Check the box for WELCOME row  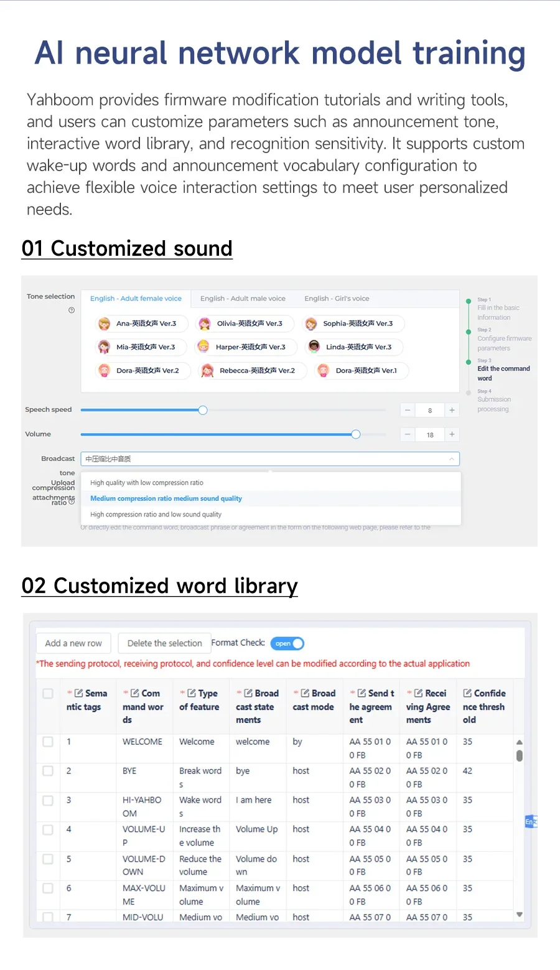[48, 742]
